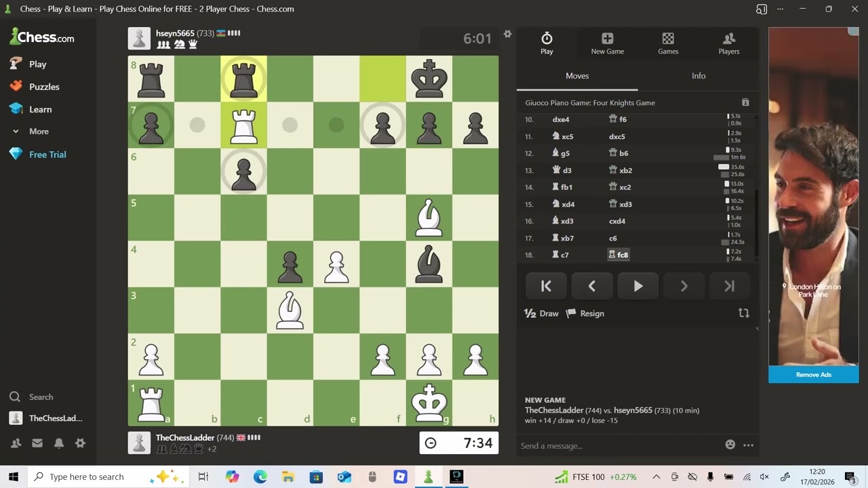Jump to the last move
This screenshot has height=488, width=868.
pos(730,286)
